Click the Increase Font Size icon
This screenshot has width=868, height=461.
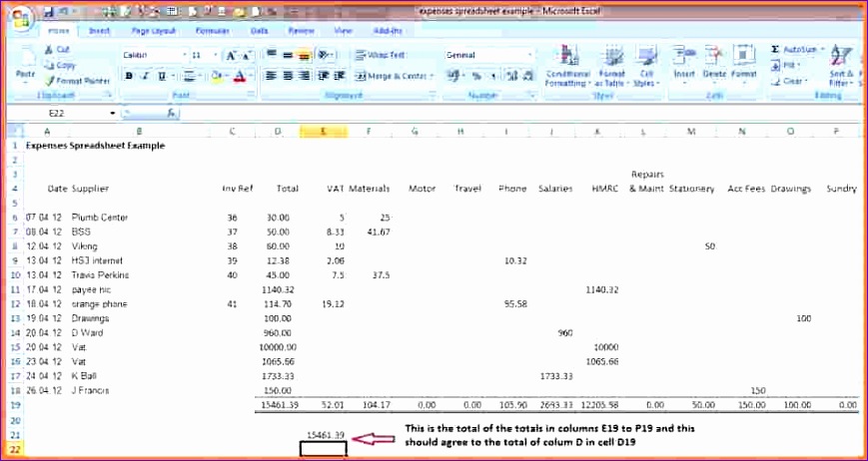click(x=232, y=55)
